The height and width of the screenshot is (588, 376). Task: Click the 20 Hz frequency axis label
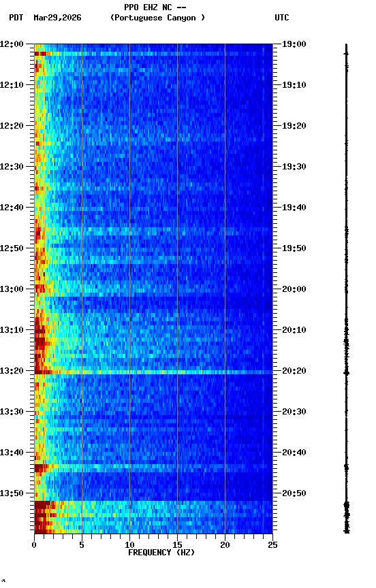coord(225,545)
